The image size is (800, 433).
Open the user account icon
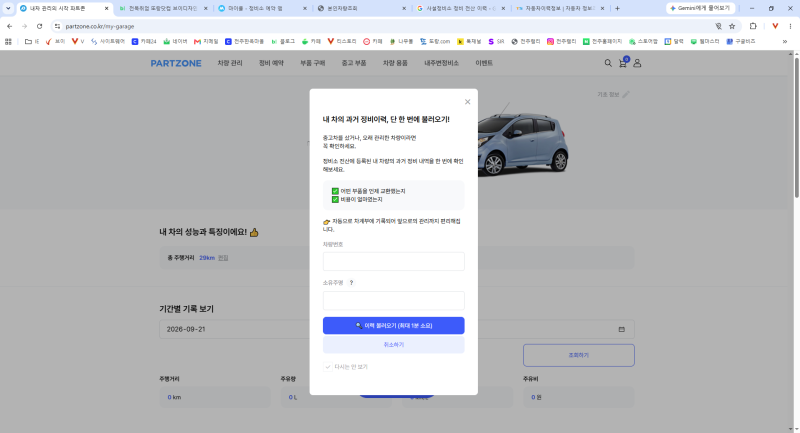637,63
